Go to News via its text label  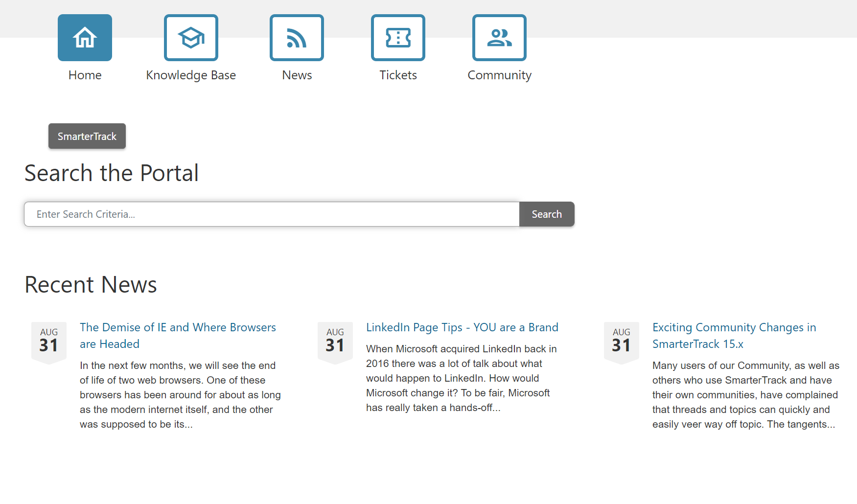click(297, 75)
